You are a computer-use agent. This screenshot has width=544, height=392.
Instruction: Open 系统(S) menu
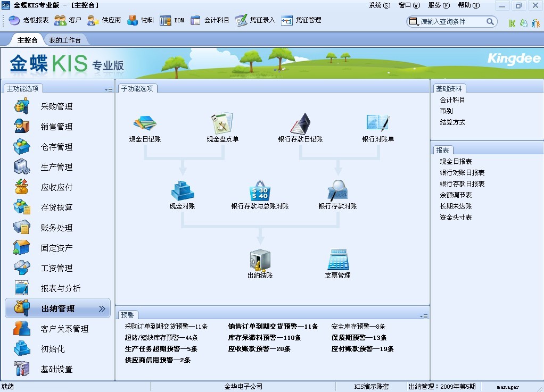pos(379,5)
